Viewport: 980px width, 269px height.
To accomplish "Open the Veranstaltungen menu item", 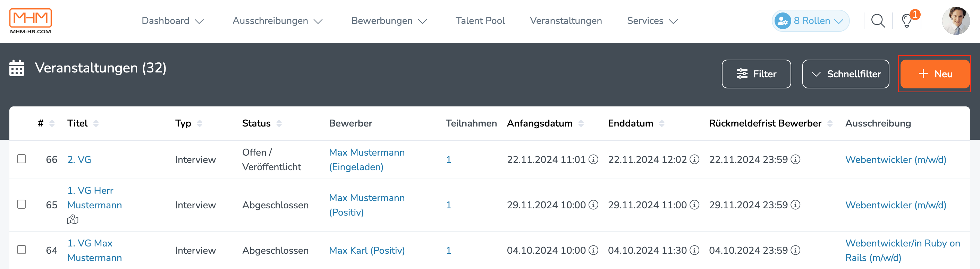I will (566, 21).
